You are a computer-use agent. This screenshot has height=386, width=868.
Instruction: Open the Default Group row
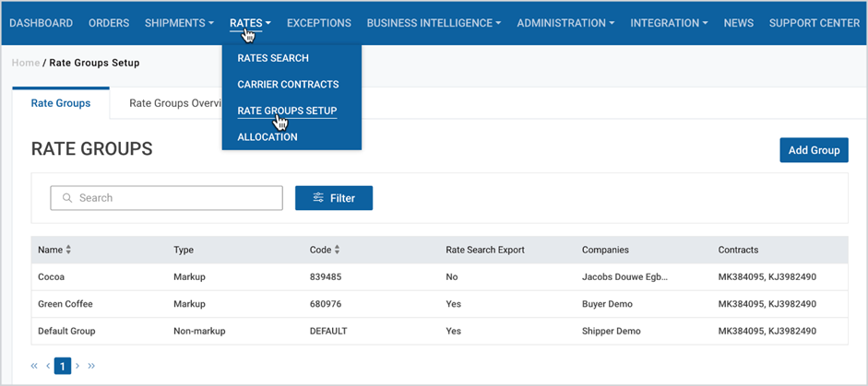[440, 332]
